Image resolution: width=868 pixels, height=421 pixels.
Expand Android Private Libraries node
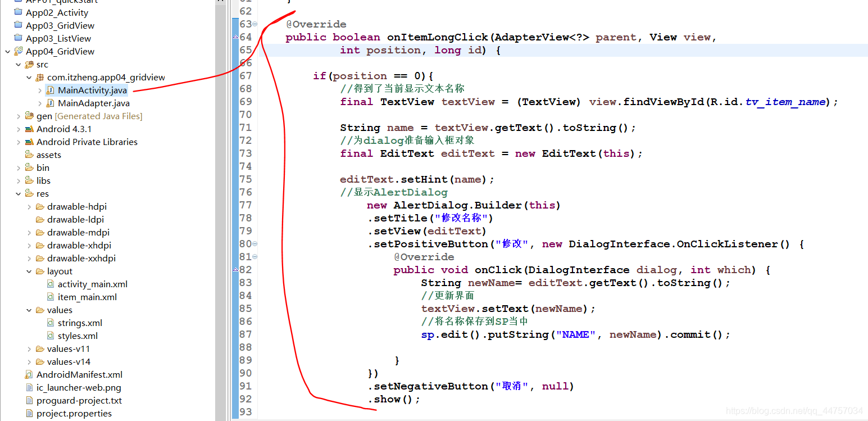18,142
